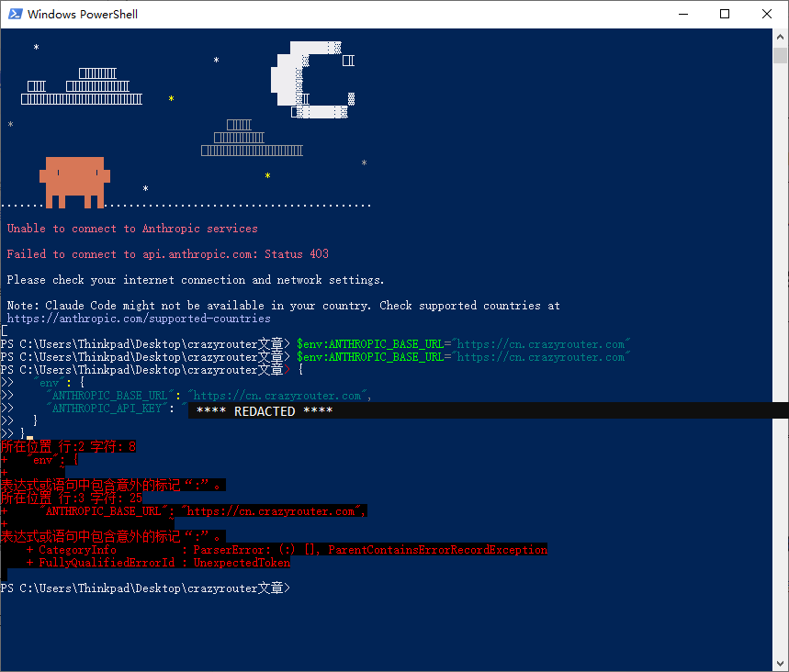Click the 'Windows PowerShell' title text
This screenshot has width=789, height=672.
83,14
